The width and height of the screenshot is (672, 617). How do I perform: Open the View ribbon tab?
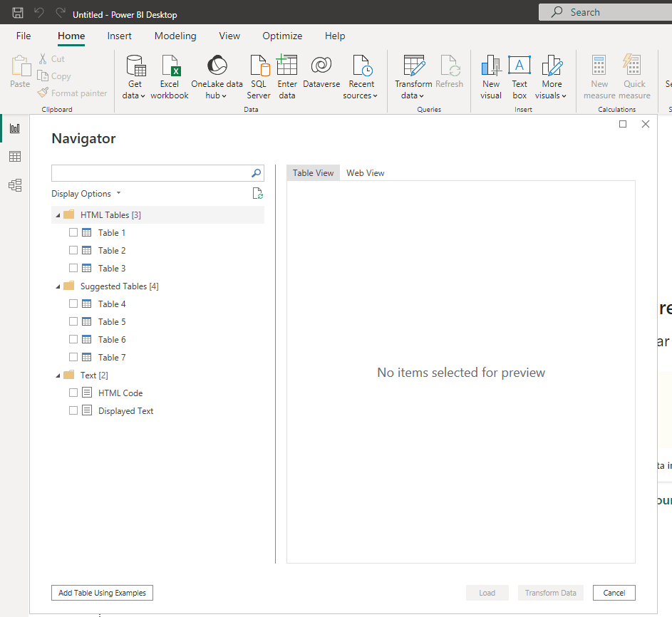[x=229, y=36]
